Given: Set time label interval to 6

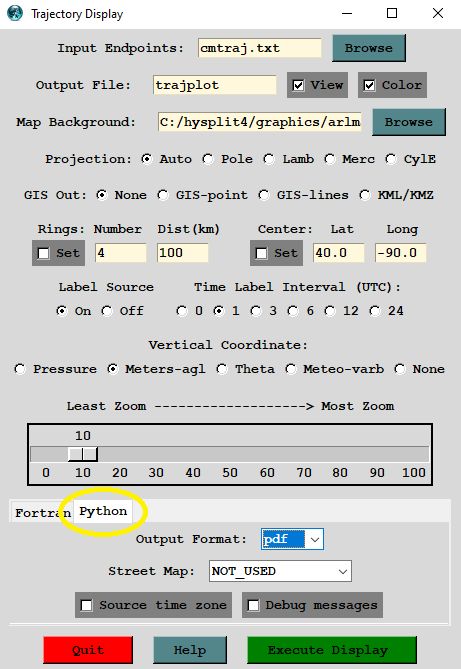Looking at the screenshot, I should (293, 311).
